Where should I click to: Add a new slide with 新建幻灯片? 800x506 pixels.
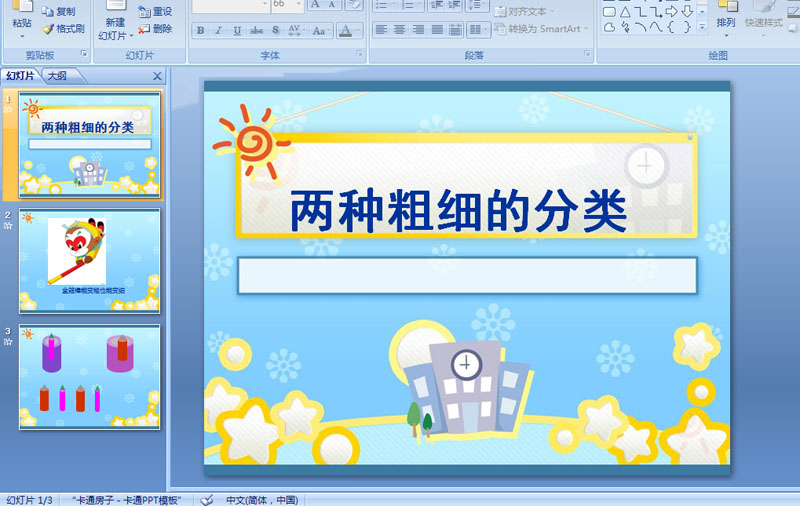(115, 21)
